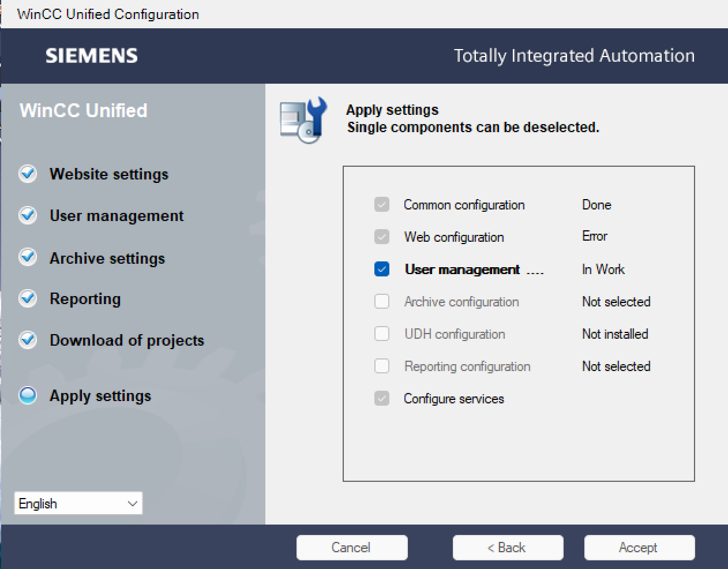Click the Configure services label
This screenshot has height=569, width=728.
pos(454,399)
